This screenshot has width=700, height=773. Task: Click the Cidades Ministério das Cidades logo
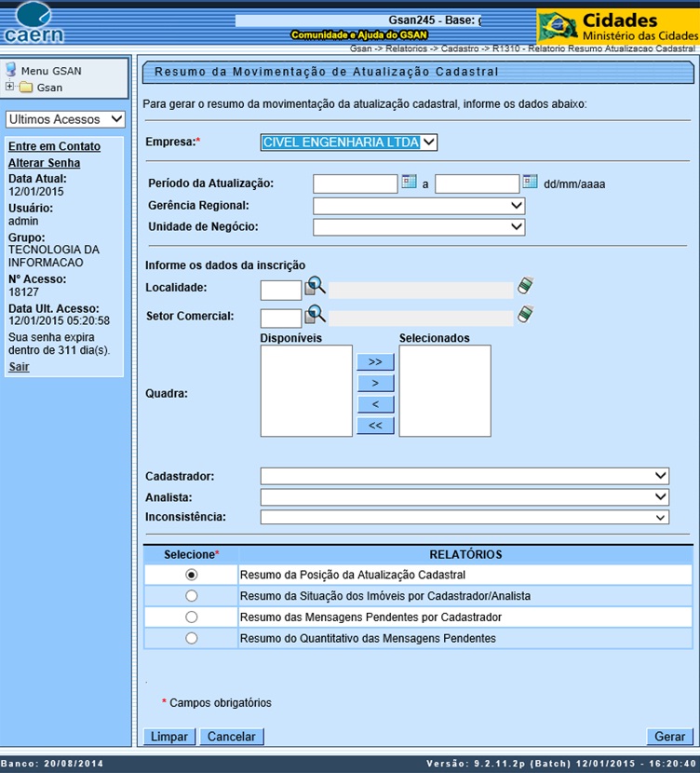616,26
